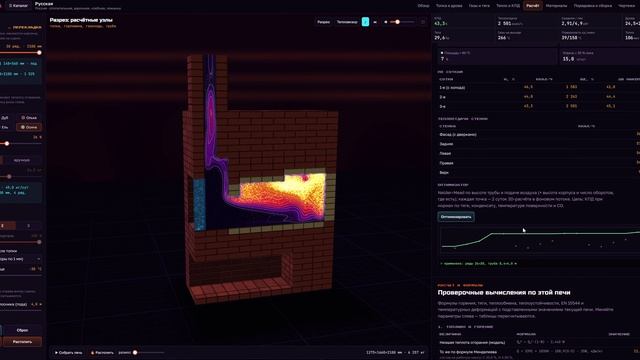
Task: Select the ярусная option button
Action: tap(22, 160)
